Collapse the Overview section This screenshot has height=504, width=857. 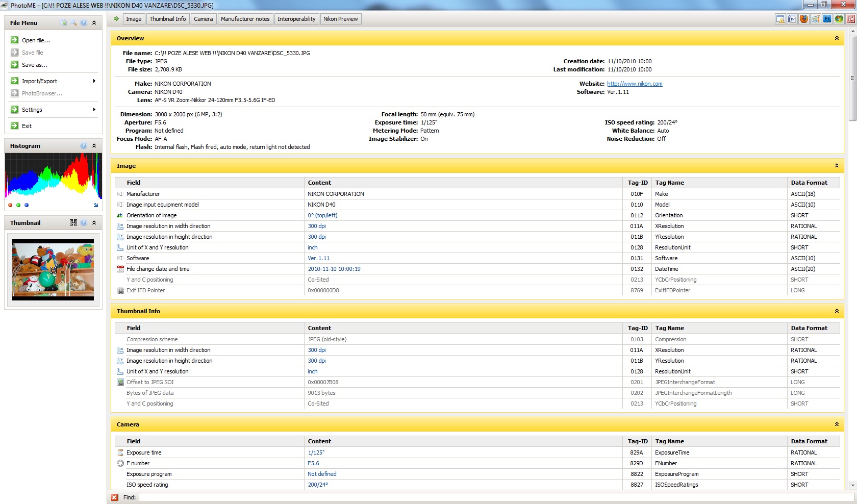click(x=837, y=38)
